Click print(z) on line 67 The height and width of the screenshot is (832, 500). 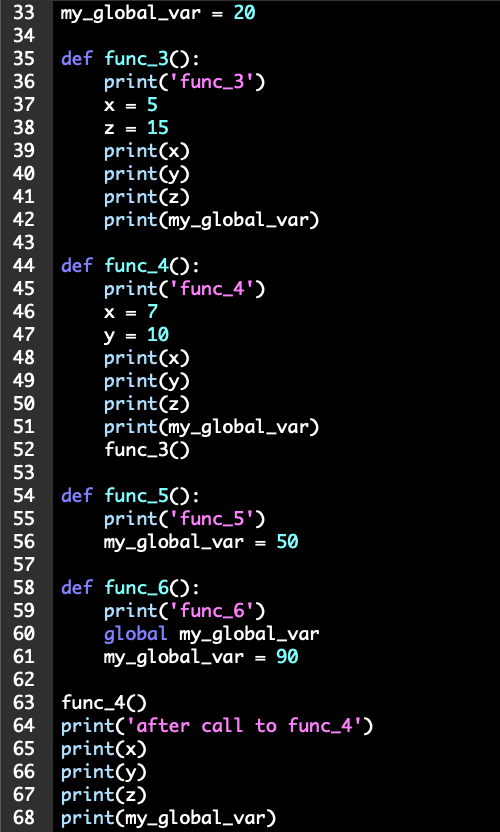click(x=104, y=794)
